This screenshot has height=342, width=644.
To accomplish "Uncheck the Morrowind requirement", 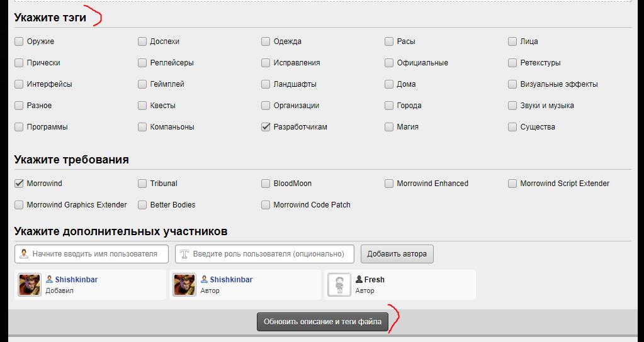I will pos(19,184).
